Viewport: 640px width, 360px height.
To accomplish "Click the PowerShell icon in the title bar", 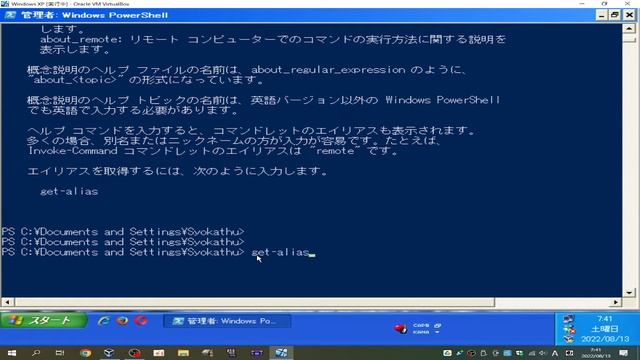I will coord(10,15).
